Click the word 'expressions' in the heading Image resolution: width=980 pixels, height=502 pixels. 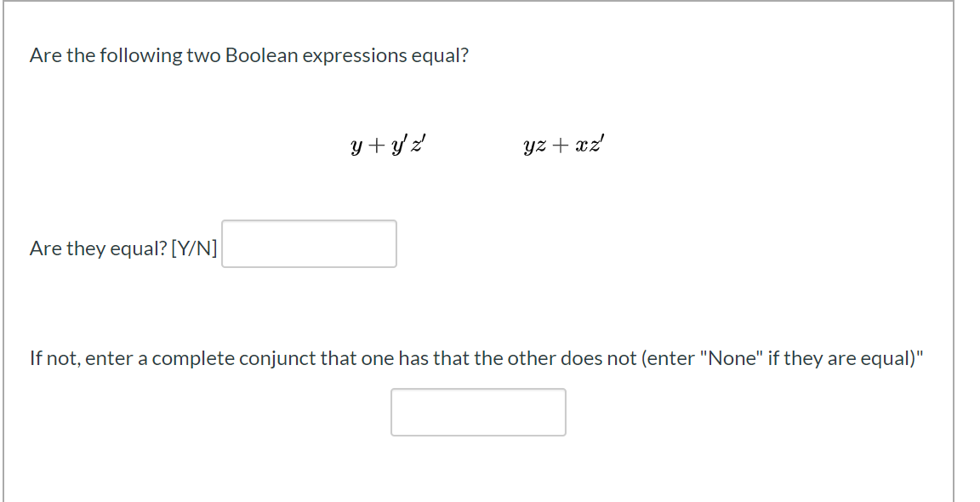355,56
